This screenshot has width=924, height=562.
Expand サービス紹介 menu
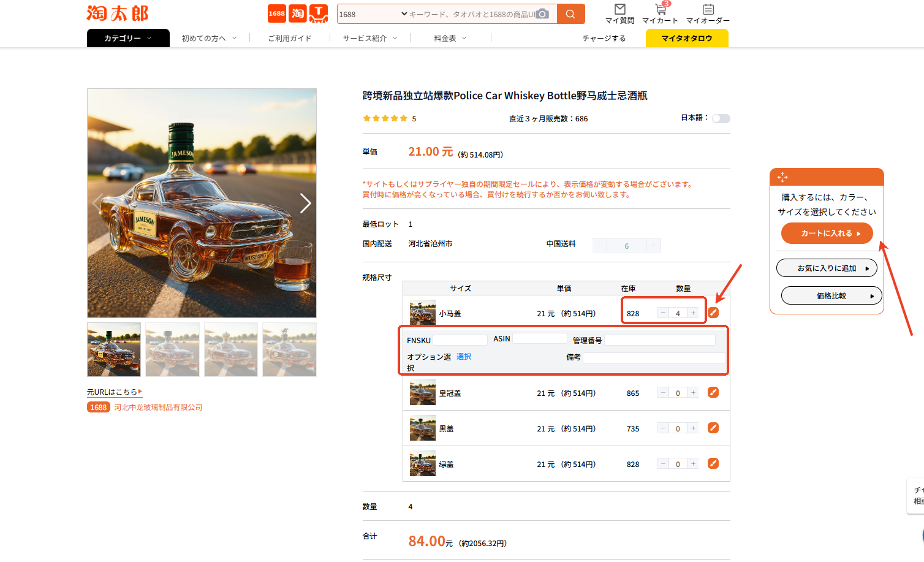tap(370, 38)
